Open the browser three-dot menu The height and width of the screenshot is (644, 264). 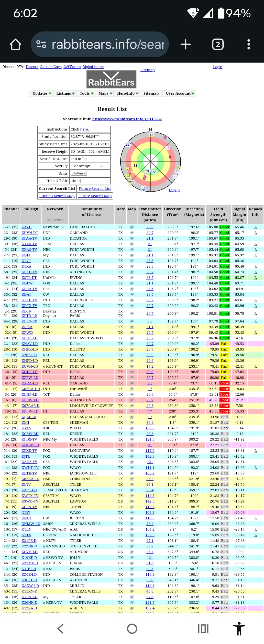pos(248,44)
